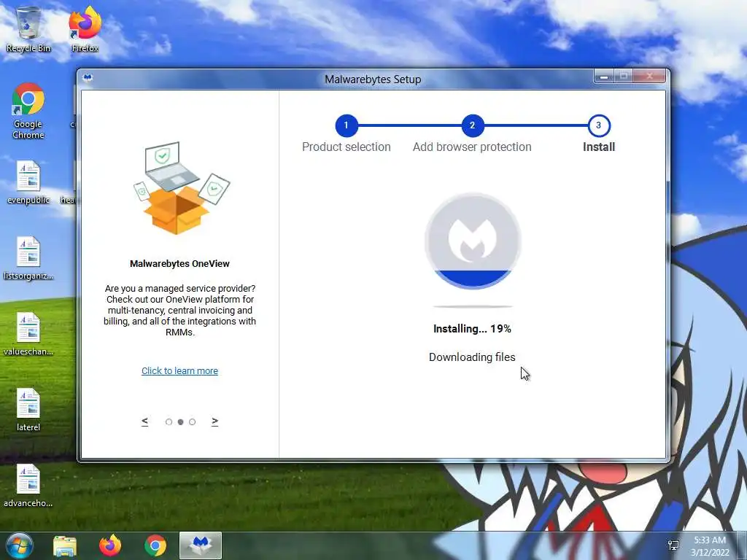The height and width of the screenshot is (560, 747).
Task: Launch Chrome from the taskbar
Action: coord(155,545)
